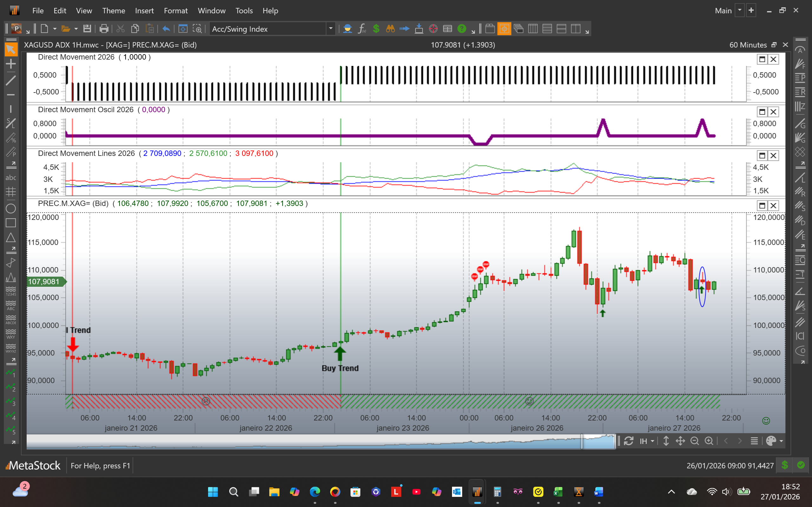Maximize the Direct Movement Oscil pane
This screenshot has width=812, height=507.
point(762,112)
